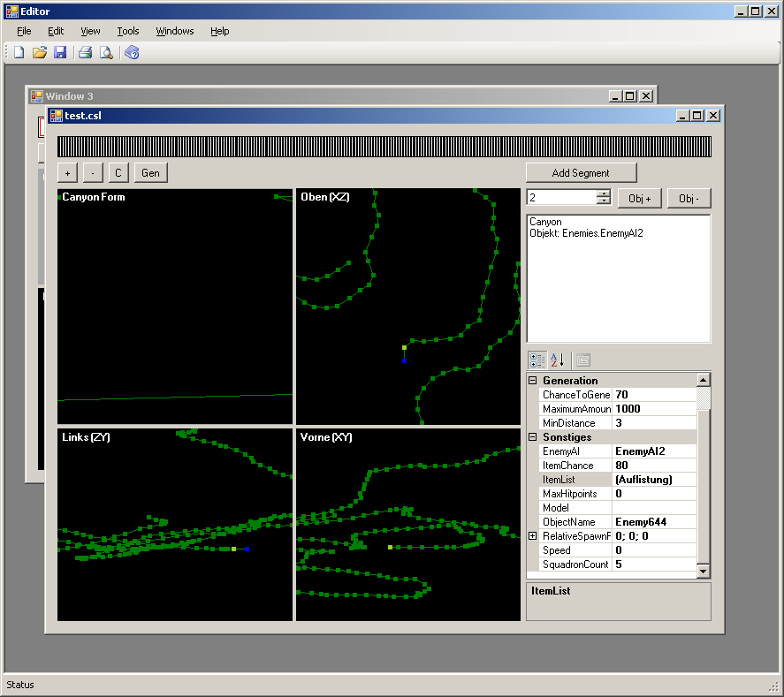Image resolution: width=784 pixels, height=697 pixels.
Task: Close the main Editor window
Action: (x=772, y=11)
